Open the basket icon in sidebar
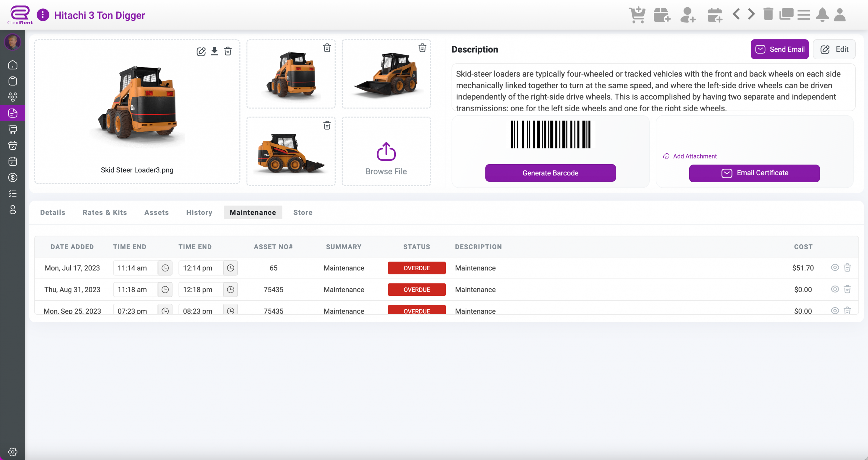Viewport: 868px width, 460px height. click(13, 146)
